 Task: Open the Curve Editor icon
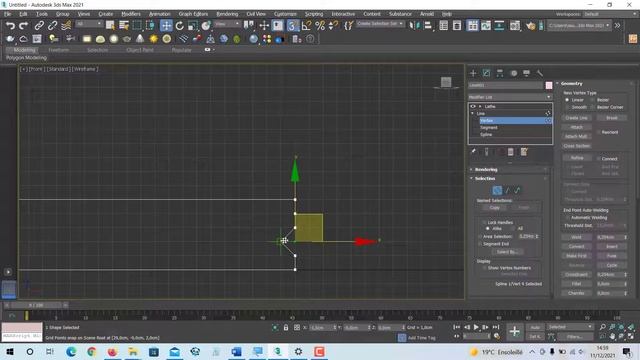tap(486, 26)
